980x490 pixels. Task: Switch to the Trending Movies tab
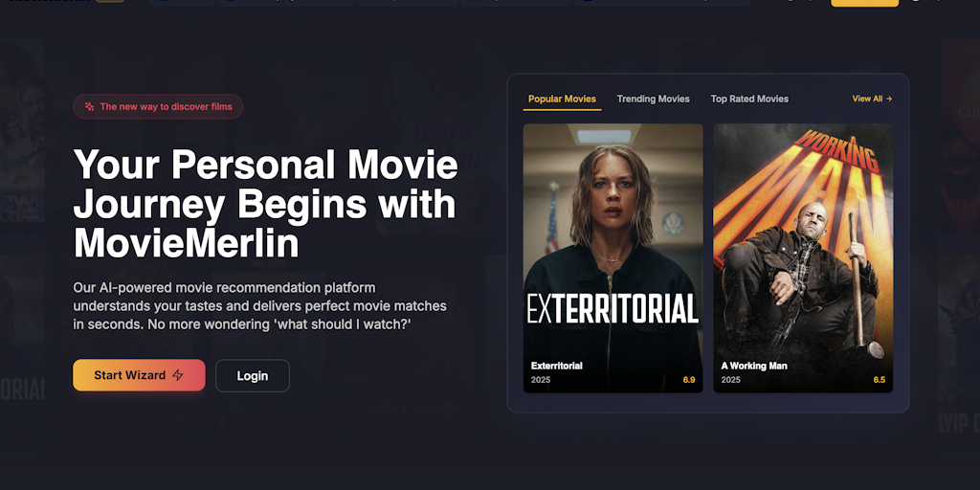point(653,99)
